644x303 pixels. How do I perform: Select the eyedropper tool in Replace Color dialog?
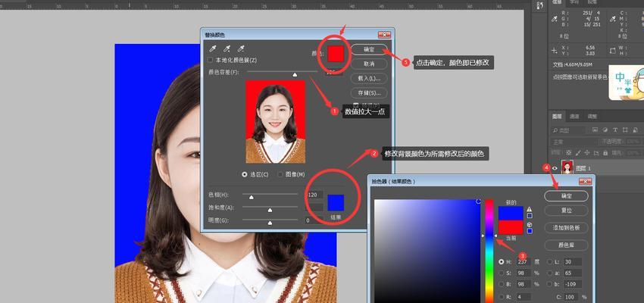212,48
